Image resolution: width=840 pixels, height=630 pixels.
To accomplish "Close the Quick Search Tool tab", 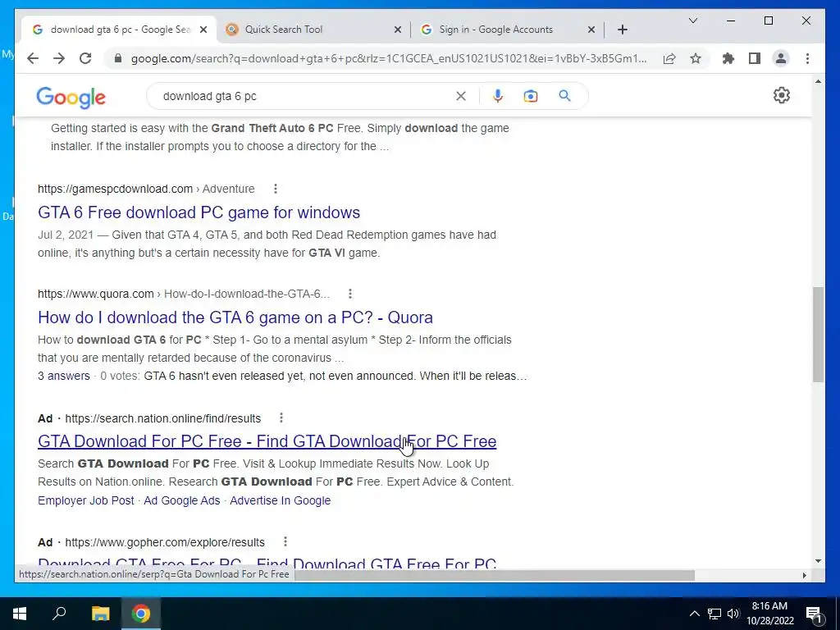I will [398, 30].
